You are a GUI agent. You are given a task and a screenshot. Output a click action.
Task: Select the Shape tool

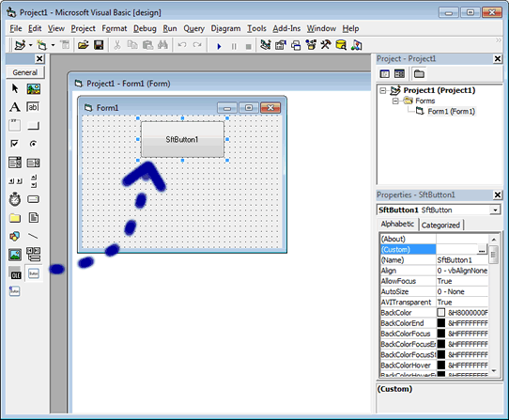[15, 236]
